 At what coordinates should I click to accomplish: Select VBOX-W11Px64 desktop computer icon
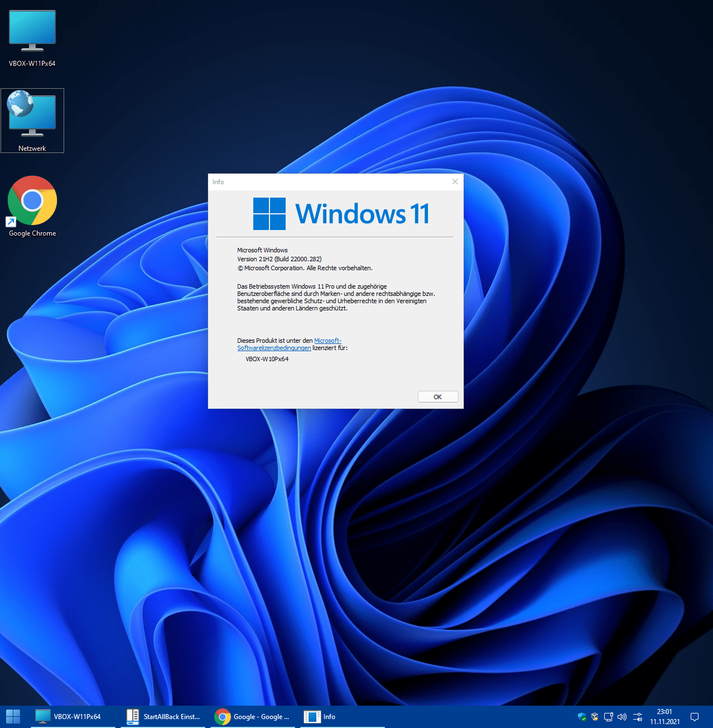pos(32,38)
